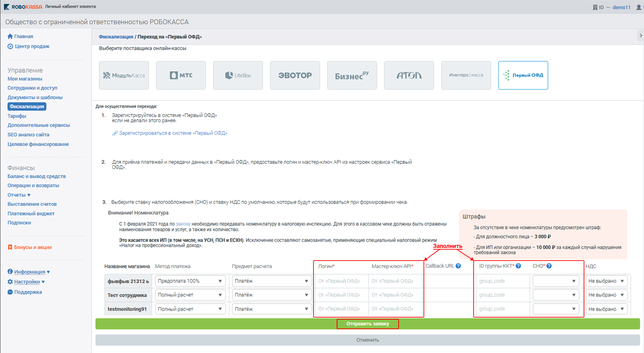Click the bookmark icon by Бонусы и акции
The width and height of the screenshot is (644, 353).
(10, 247)
